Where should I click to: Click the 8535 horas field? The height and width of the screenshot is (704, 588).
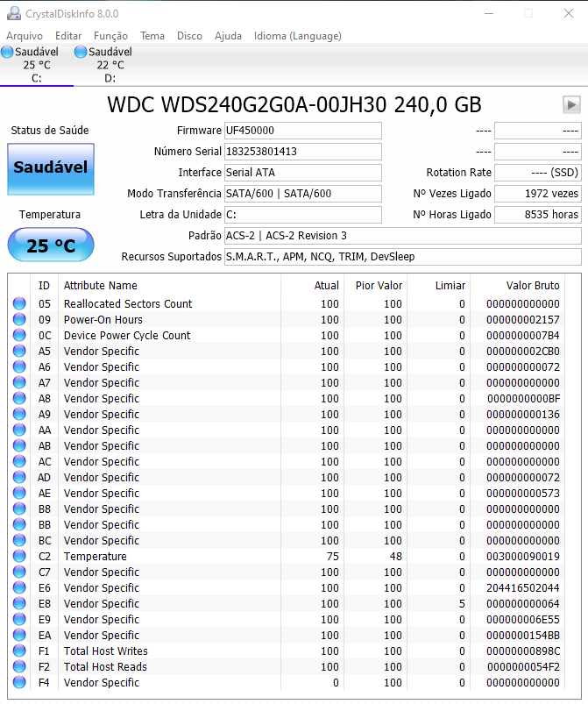pyautogui.click(x=538, y=215)
